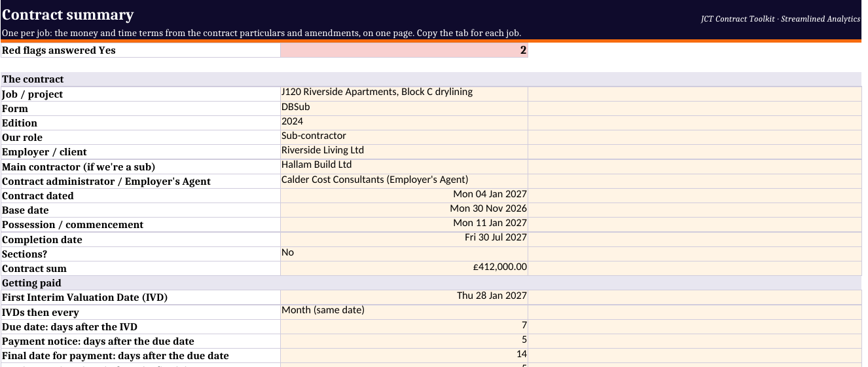Edit the J120 Riverside Apartments job cell

pos(404,94)
